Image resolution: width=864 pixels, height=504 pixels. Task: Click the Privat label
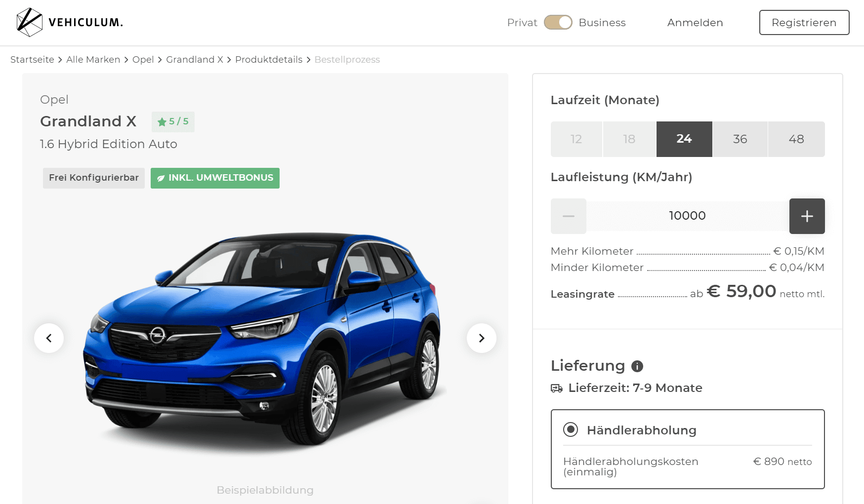point(522,23)
